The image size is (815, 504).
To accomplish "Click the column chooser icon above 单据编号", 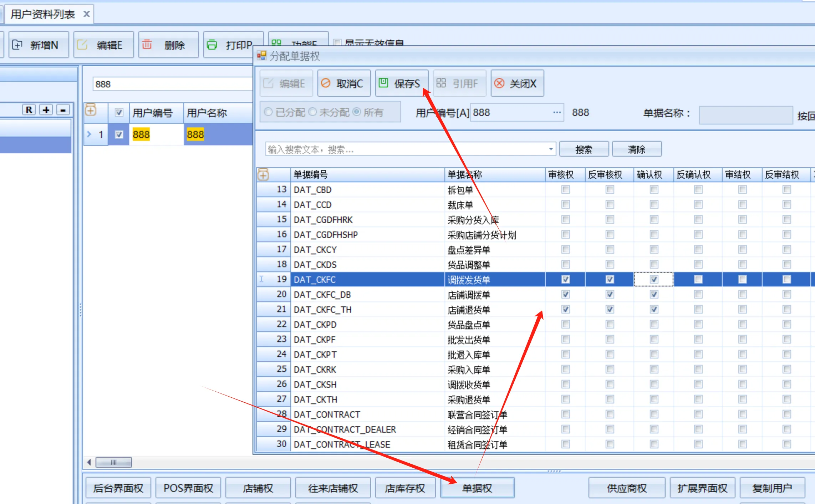I will 263,175.
